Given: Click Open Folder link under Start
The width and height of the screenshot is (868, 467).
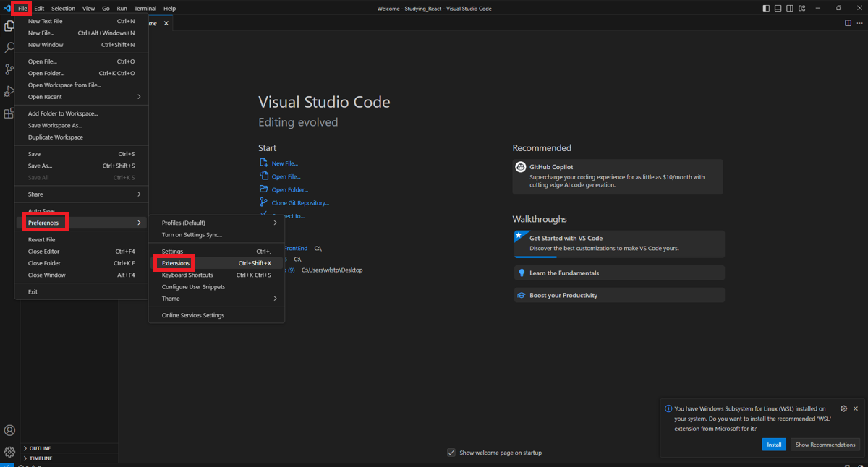Looking at the screenshot, I should tap(289, 189).
